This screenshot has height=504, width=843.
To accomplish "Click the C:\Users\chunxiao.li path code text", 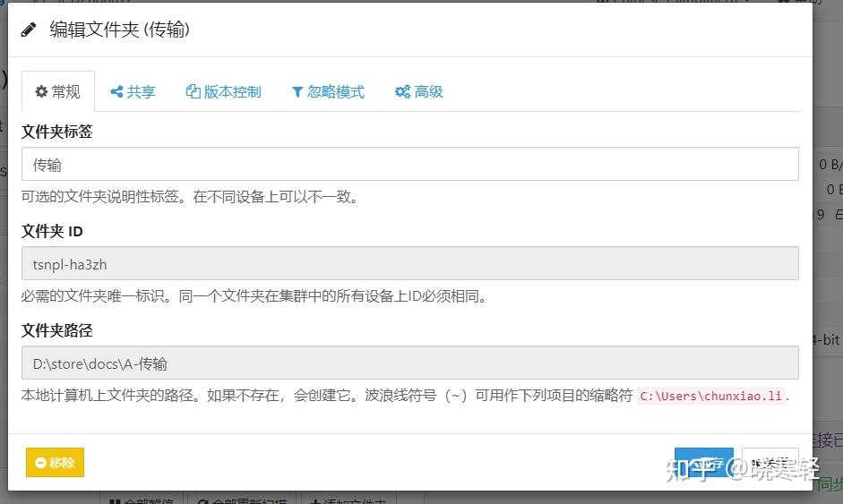I will click(x=710, y=397).
